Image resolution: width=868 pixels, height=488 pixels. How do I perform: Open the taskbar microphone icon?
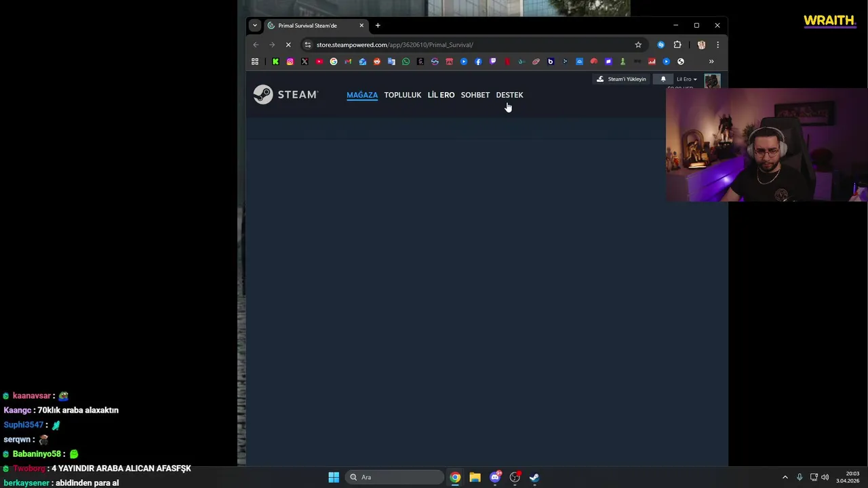click(x=800, y=477)
